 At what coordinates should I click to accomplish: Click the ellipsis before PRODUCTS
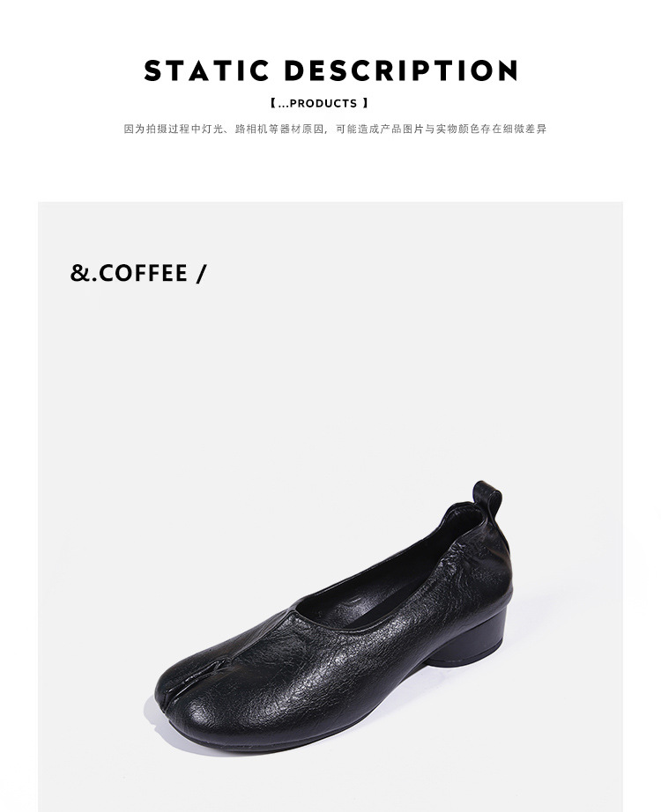click(x=283, y=107)
